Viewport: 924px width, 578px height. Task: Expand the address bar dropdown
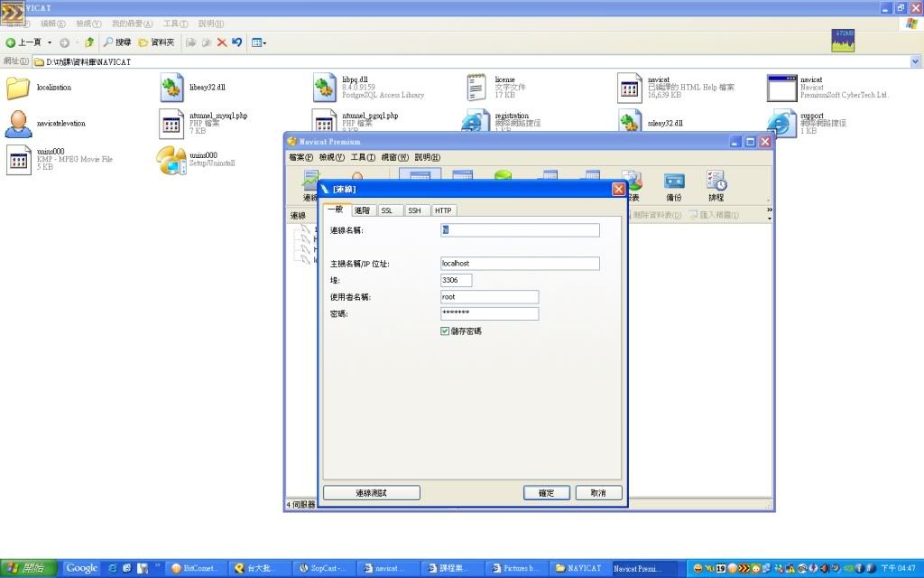click(x=916, y=61)
